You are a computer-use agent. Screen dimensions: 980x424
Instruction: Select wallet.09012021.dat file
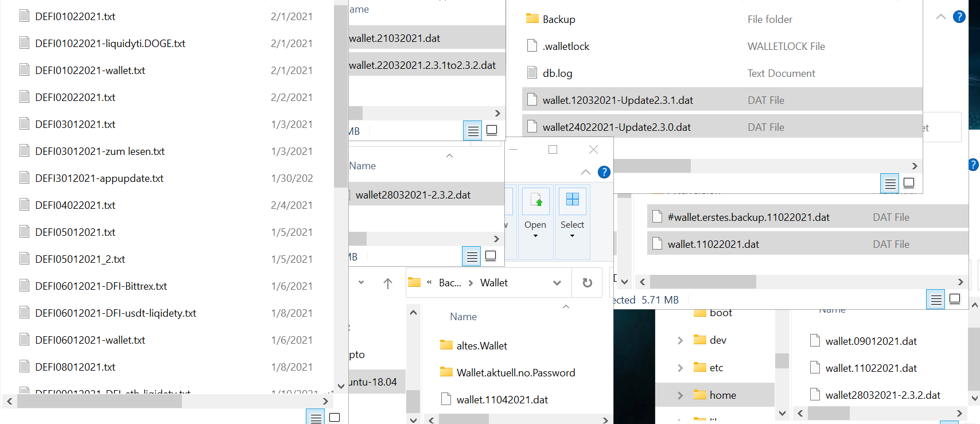871,341
